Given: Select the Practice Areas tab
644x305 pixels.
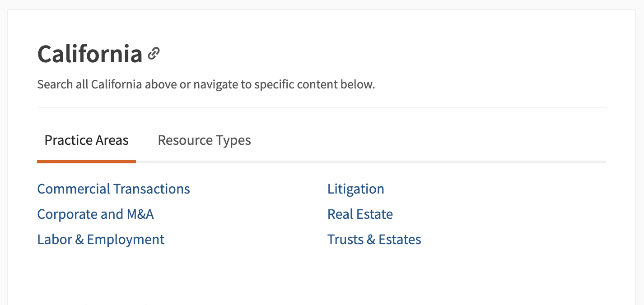Looking at the screenshot, I should 86,140.
